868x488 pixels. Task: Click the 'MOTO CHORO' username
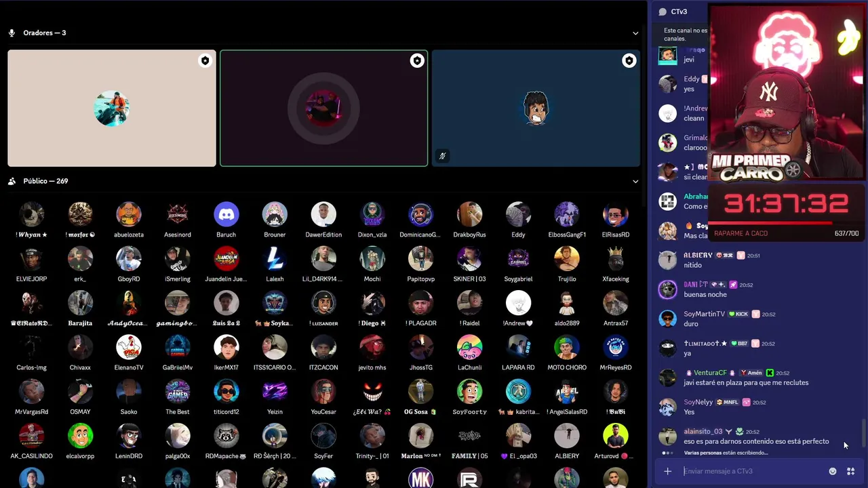[567, 367]
